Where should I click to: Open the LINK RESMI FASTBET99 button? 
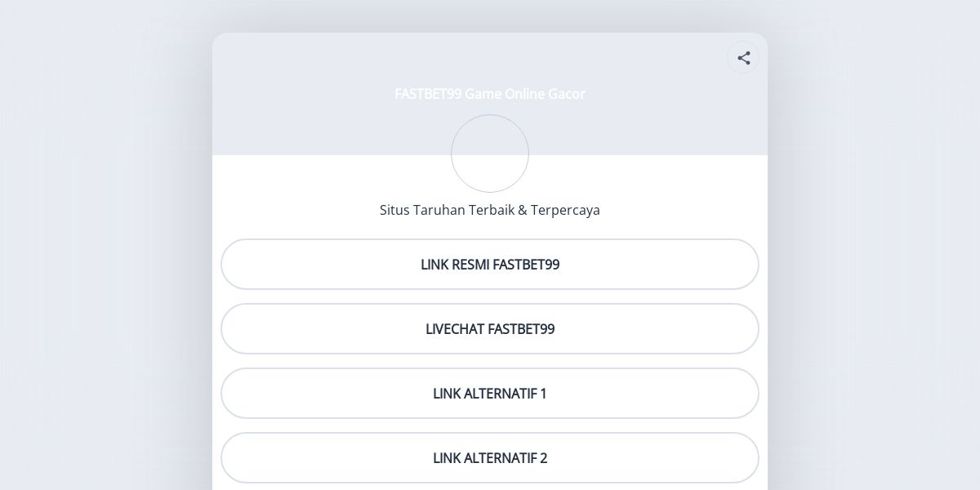pyautogui.click(x=490, y=264)
